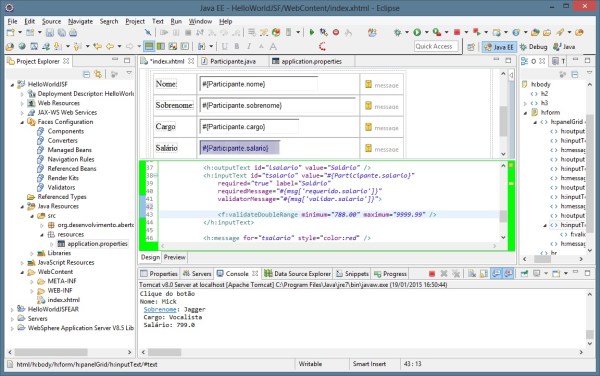Click the Quick Access search field
This screenshot has width=600, height=376.
[x=436, y=47]
